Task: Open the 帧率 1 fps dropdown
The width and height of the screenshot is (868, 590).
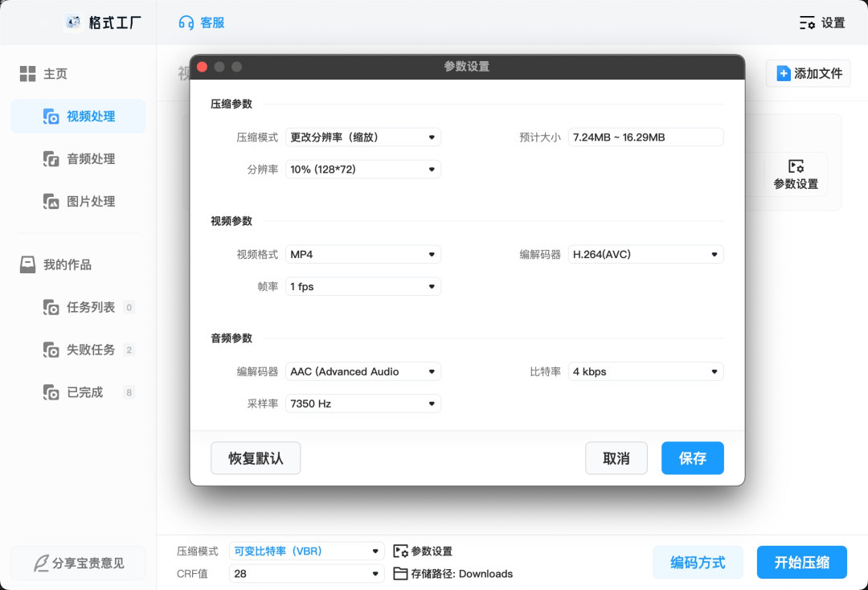Action: coord(362,286)
